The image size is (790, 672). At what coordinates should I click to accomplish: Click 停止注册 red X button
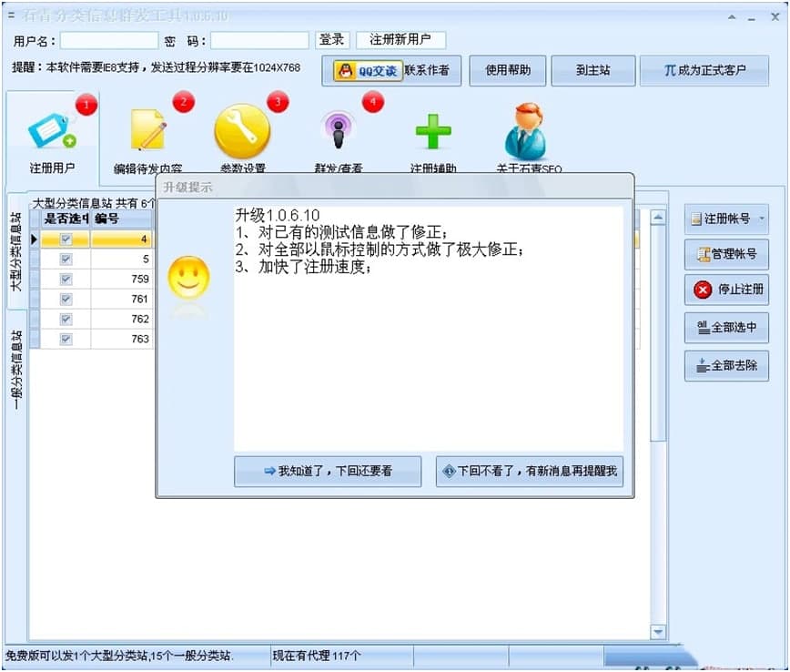726,290
